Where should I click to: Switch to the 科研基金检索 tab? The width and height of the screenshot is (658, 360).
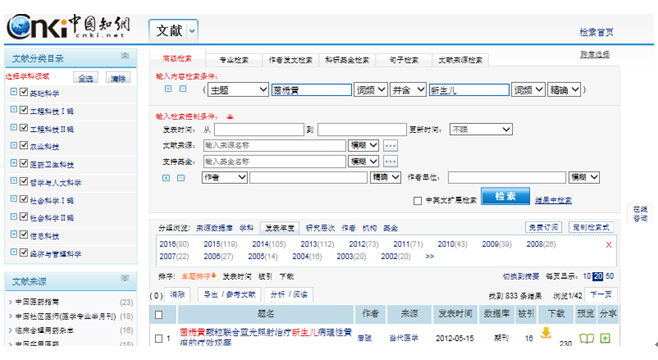click(347, 60)
